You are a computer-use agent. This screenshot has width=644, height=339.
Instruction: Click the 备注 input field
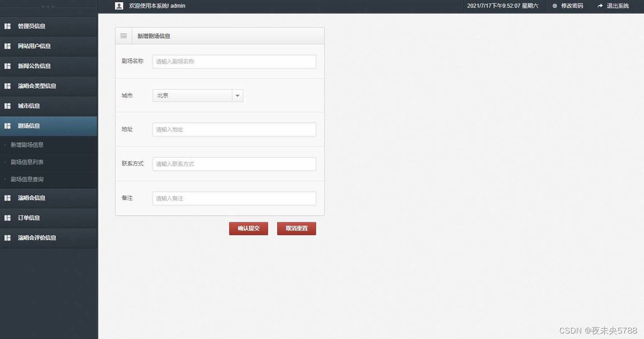click(x=234, y=199)
